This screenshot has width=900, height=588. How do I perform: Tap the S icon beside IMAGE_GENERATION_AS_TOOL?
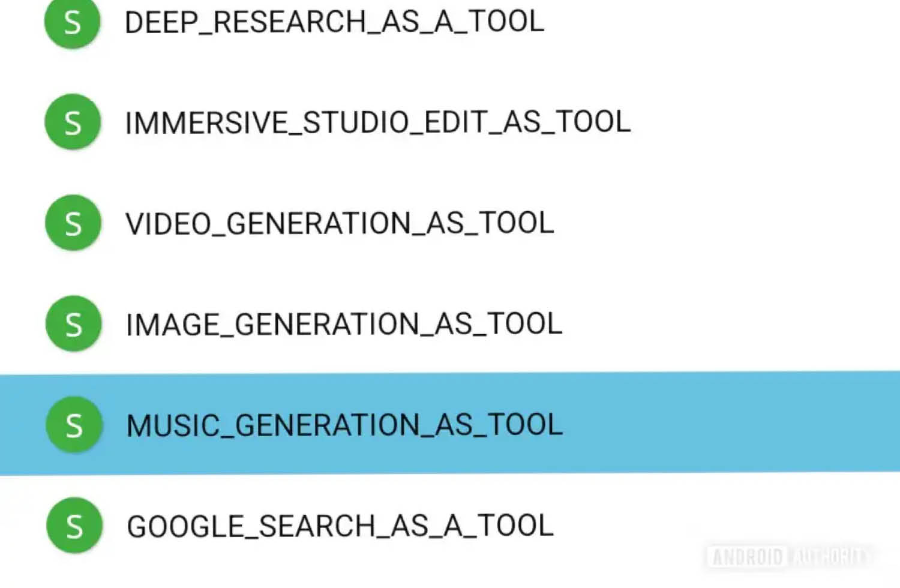point(74,324)
